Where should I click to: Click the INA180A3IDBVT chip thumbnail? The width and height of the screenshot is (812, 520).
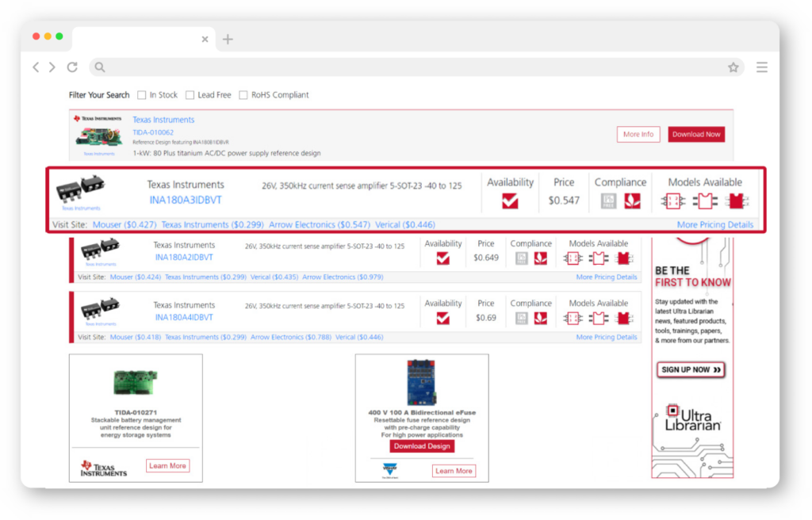(x=81, y=189)
